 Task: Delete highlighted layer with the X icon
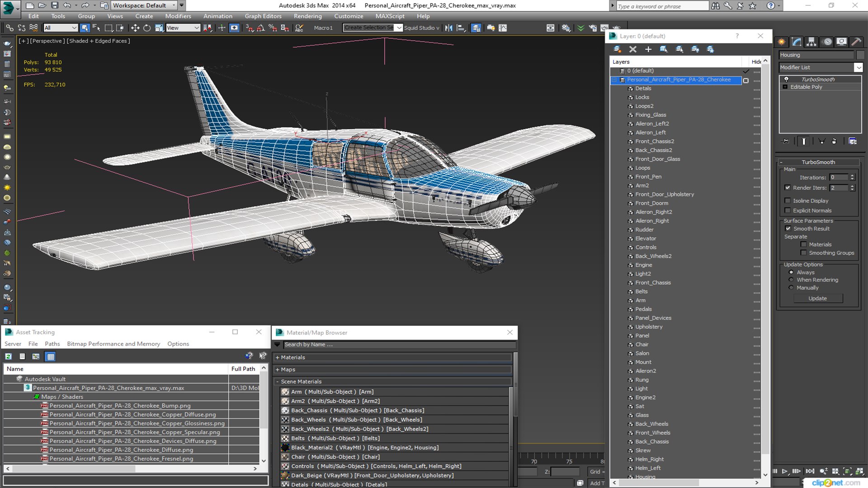pos(632,49)
